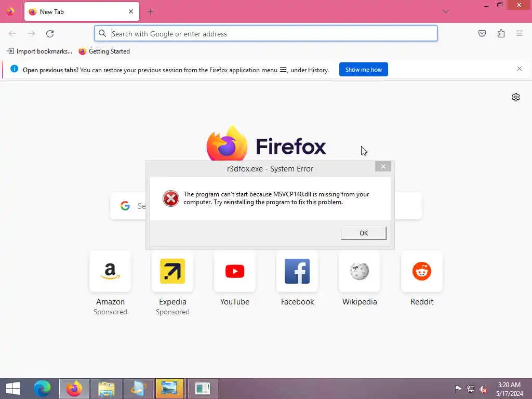Restore down the Firefox window
532x399 pixels.
(x=499, y=5)
